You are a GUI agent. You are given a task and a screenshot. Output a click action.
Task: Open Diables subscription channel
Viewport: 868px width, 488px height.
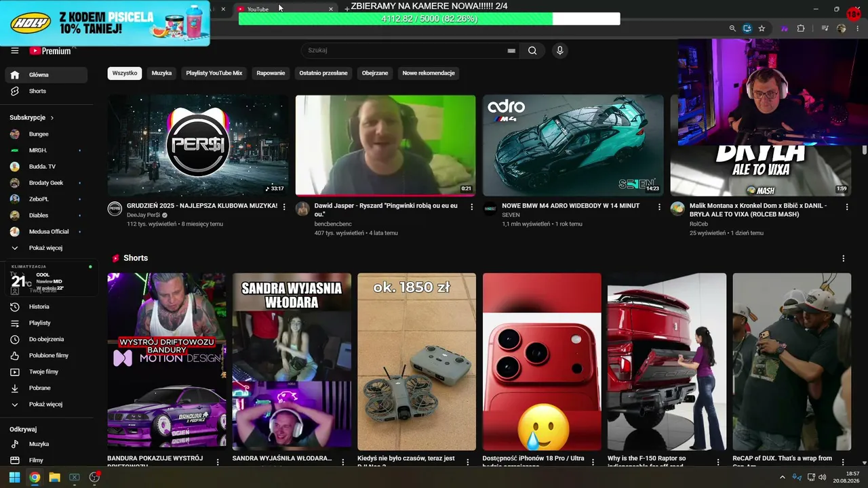pyautogui.click(x=46, y=216)
